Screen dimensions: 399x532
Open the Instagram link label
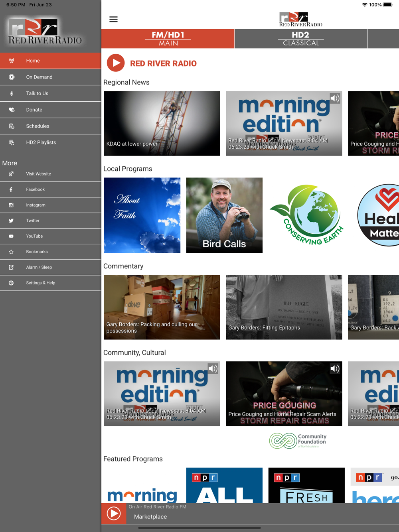[36, 205]
